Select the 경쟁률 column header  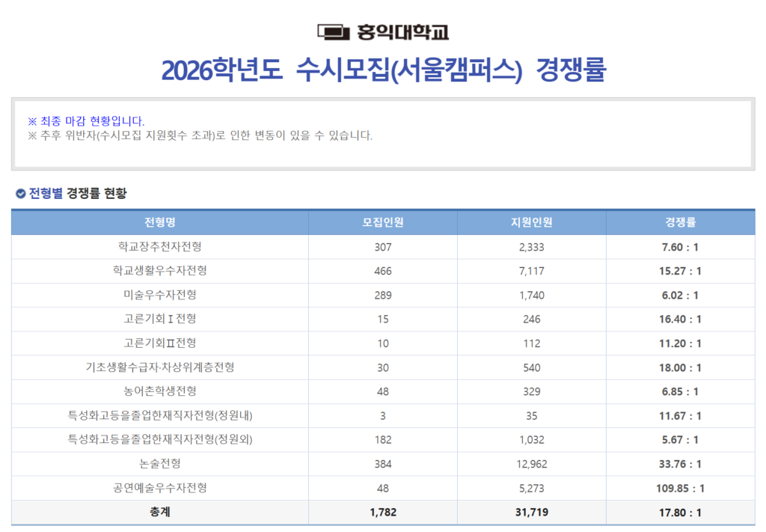coord(680,222)
